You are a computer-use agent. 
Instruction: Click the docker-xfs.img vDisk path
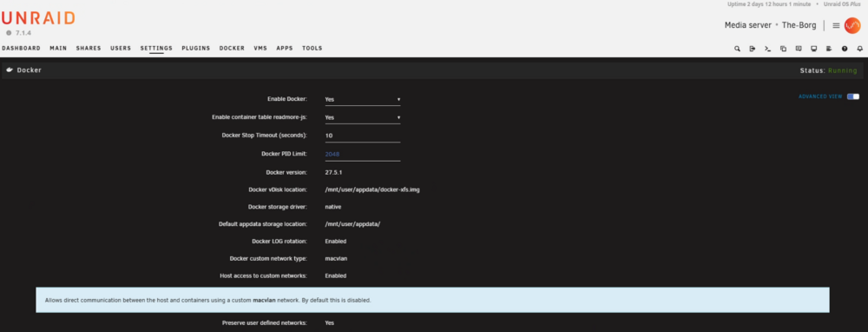click(x=372, y=189)
